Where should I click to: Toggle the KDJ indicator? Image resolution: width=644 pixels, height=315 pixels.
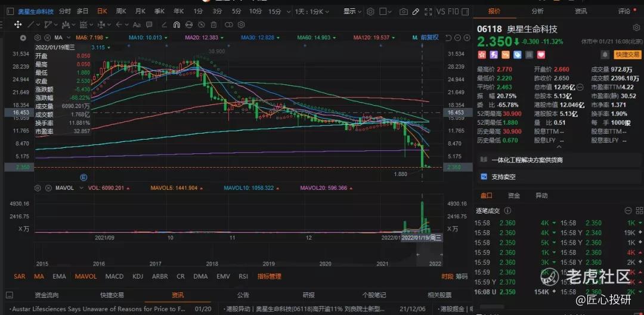138,276
